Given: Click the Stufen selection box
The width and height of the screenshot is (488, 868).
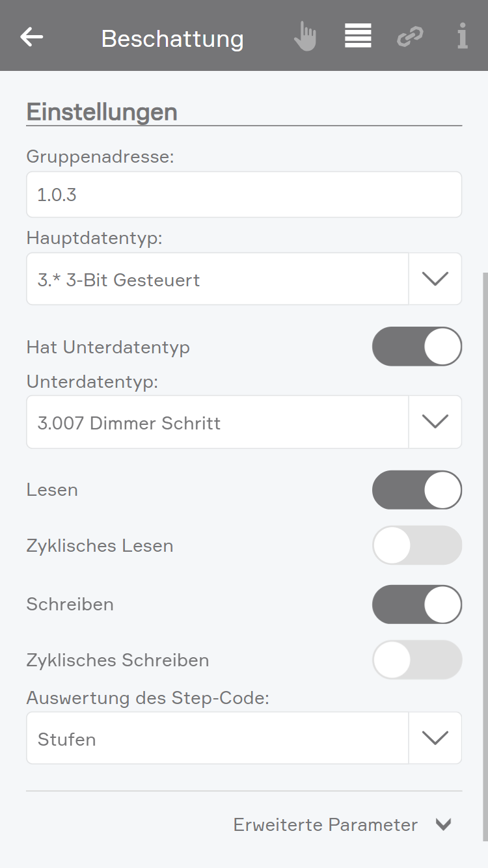Looking at the screenshot, I should (x=217, y=738).
